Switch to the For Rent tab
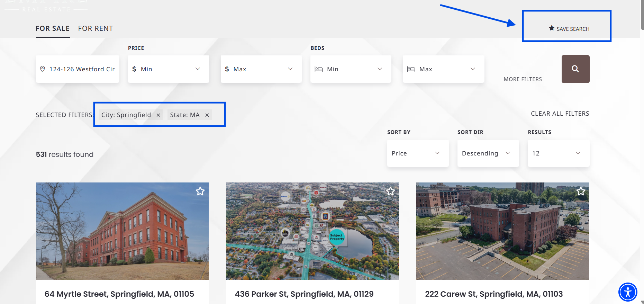The image size is (644, 304). (x=96, y=28)
